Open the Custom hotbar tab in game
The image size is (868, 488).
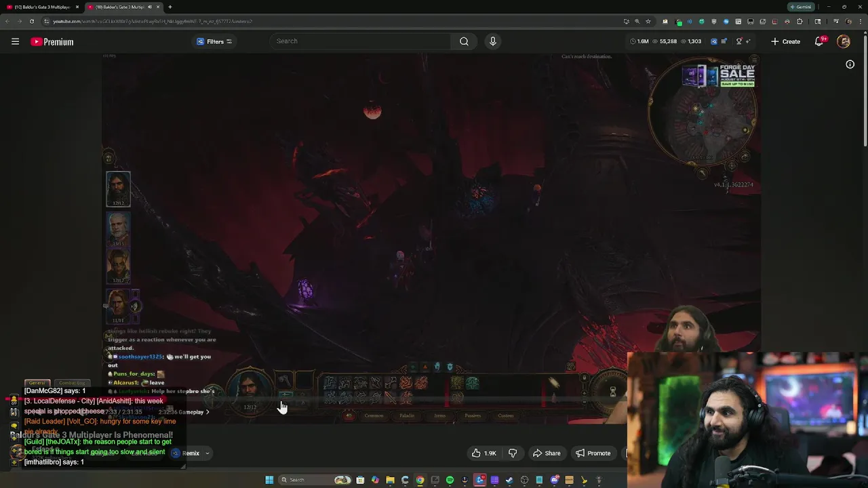[x=506, y=415]
